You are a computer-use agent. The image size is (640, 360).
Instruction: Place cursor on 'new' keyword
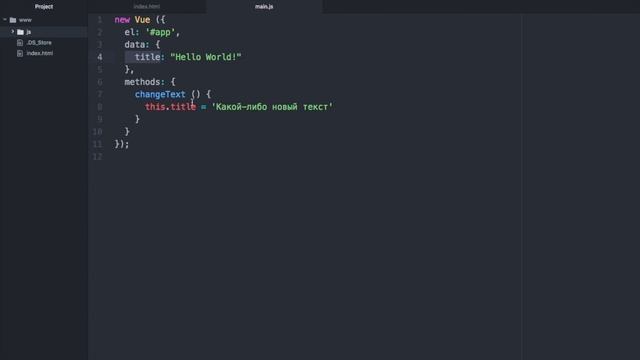pyautogui.click(x=122, y=20)
